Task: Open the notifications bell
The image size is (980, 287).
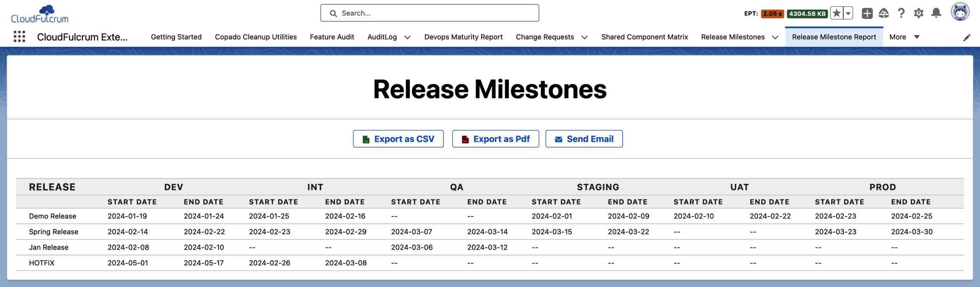Action: 936,13
